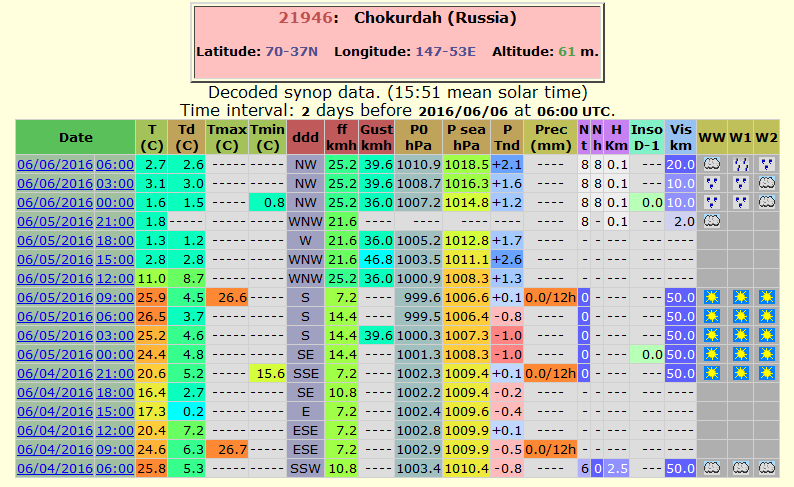Open the 09:00 time link on 06/05/2016
The height and width of the screenshot is (487, 794).
coord(115,297)
